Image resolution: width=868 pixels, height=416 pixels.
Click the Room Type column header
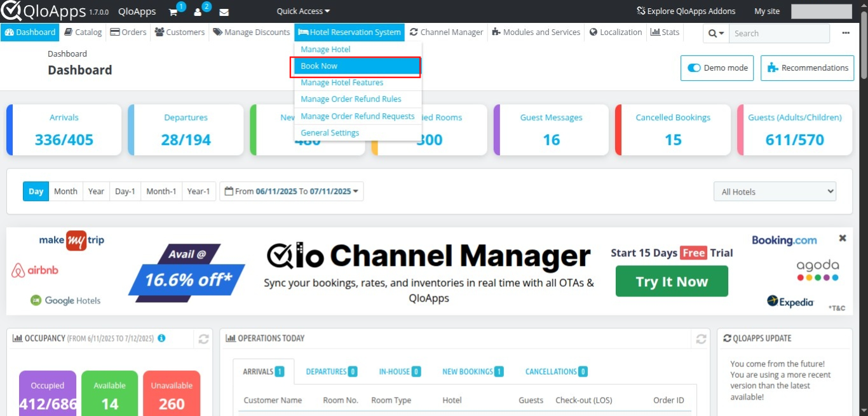pos(391,400)
